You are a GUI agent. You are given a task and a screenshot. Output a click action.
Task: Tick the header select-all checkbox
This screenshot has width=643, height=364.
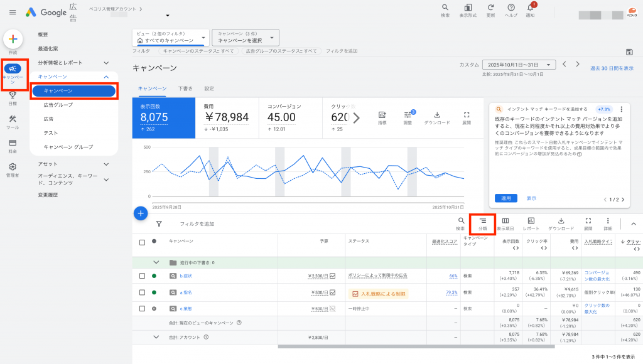click(143, 241)
